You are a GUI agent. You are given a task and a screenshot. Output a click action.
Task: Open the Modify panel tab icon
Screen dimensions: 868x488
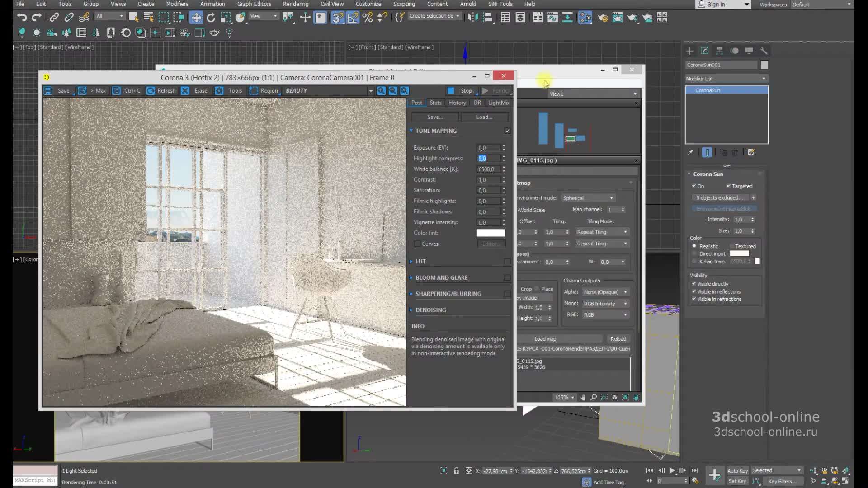[704, 51]
